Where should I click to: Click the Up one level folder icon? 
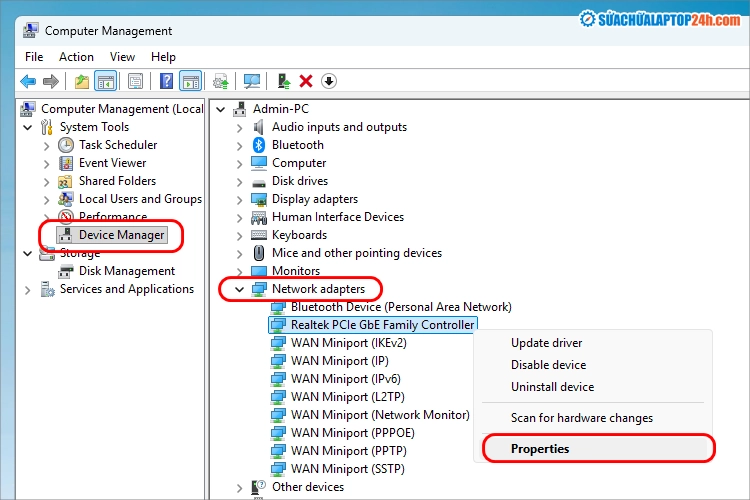pyautogui.click(x=82, y=81)
